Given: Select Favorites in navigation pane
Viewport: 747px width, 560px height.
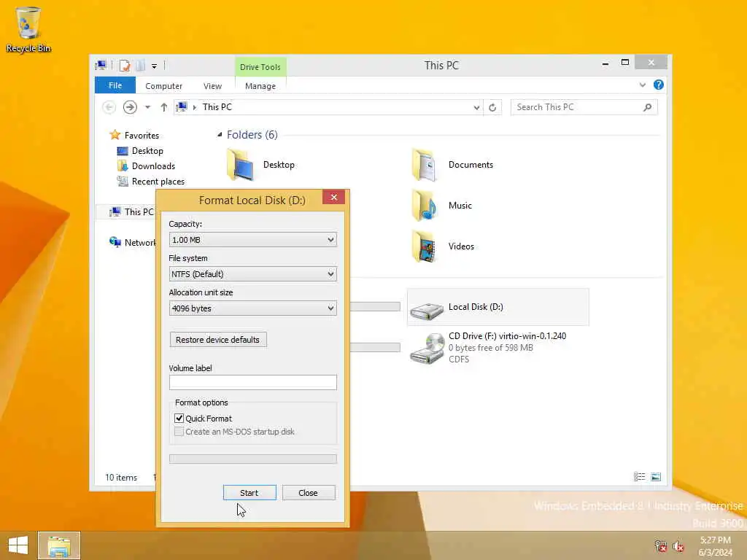Looking at the screenshot, I should [x=142, y=135].
